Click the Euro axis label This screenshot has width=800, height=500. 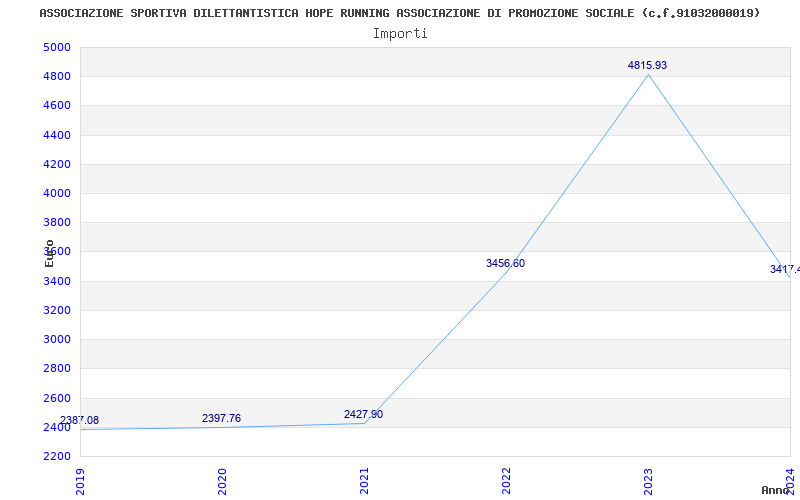(x=49, y=253)
